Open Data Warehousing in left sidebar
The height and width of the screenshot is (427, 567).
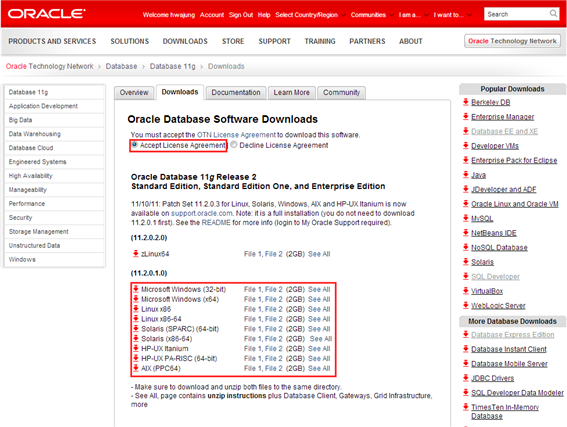point(35,134)
